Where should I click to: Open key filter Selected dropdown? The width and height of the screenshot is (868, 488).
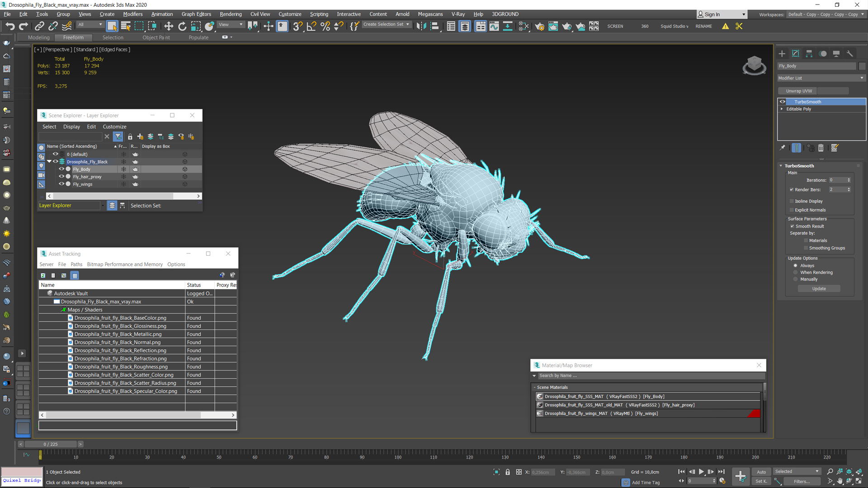[x=797, y=471]
